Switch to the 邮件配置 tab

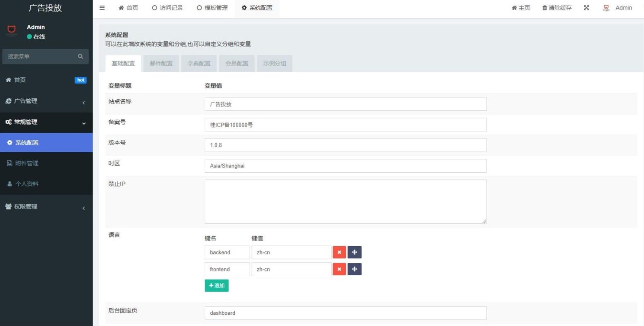click(161, 63)
